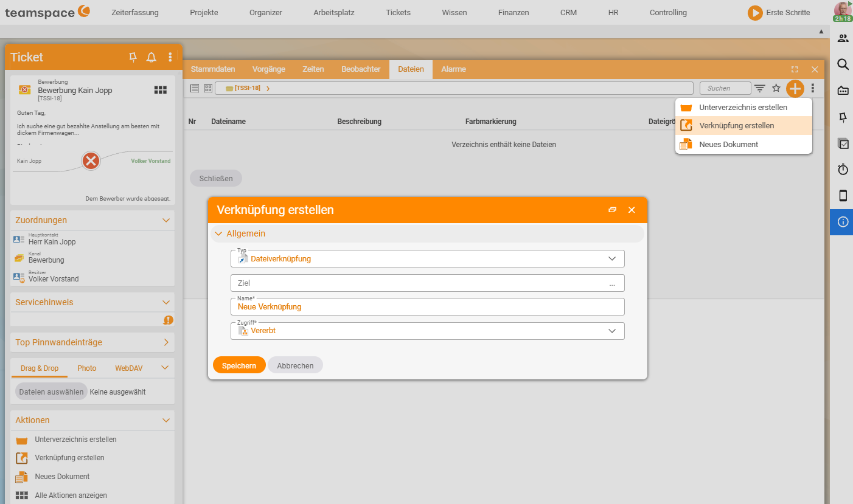The image size is (853, 504).
Task: Click the Servicehinweis orange warning icon
Action: coord(169,320)
